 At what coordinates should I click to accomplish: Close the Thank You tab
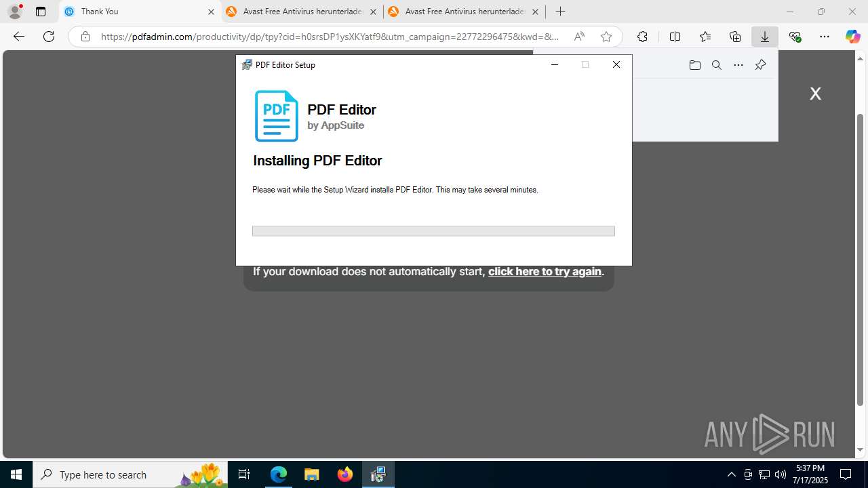pyautogui.click(x=211, y=12)
